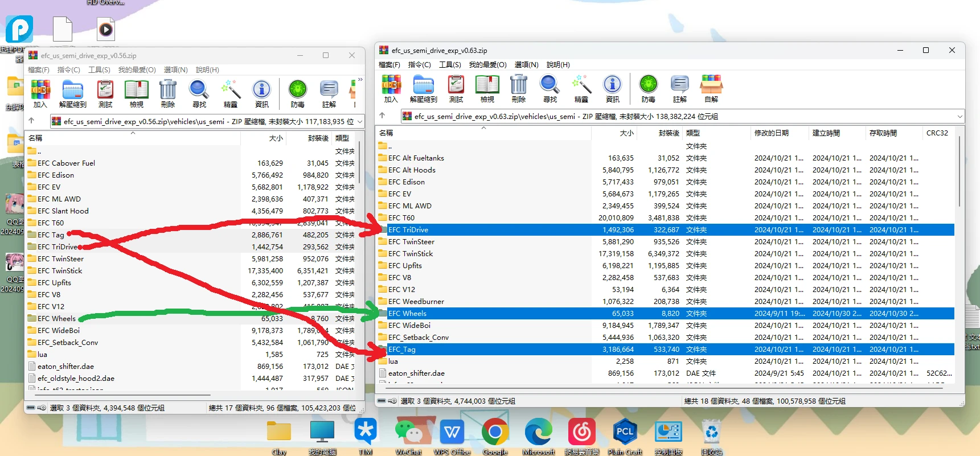
Task: Open 檔案(F) menu in v0.56 window
Action: point(39,70)
